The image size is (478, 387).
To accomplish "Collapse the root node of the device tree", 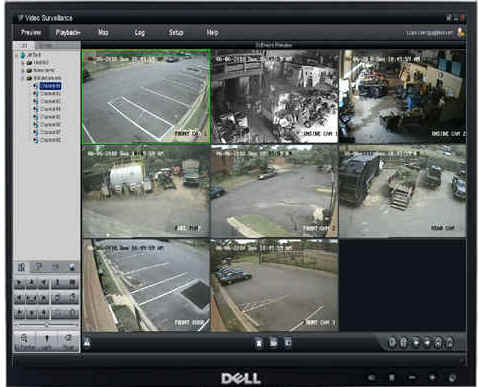I will (x=17, y=55).
